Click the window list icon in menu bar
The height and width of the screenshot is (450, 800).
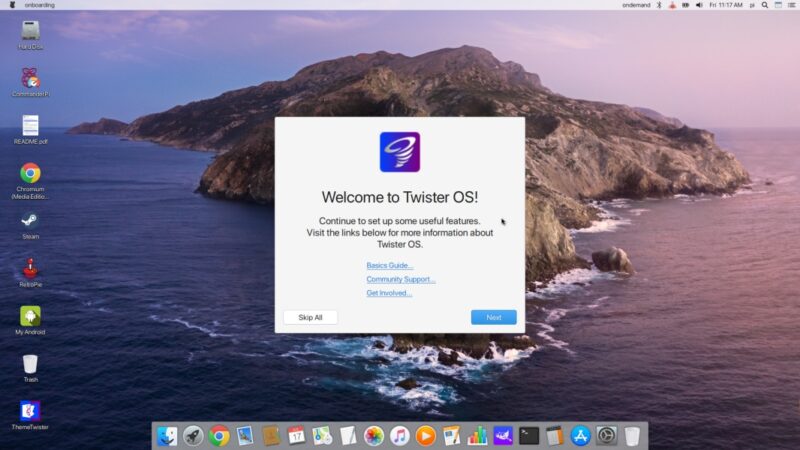pyautogui.click(x=778, y=5)
